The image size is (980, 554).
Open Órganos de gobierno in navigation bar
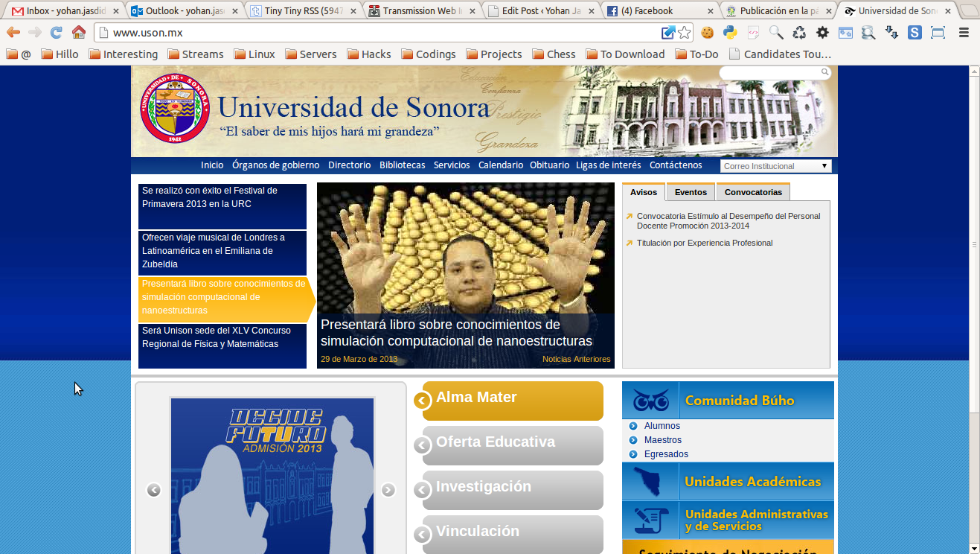275,165
